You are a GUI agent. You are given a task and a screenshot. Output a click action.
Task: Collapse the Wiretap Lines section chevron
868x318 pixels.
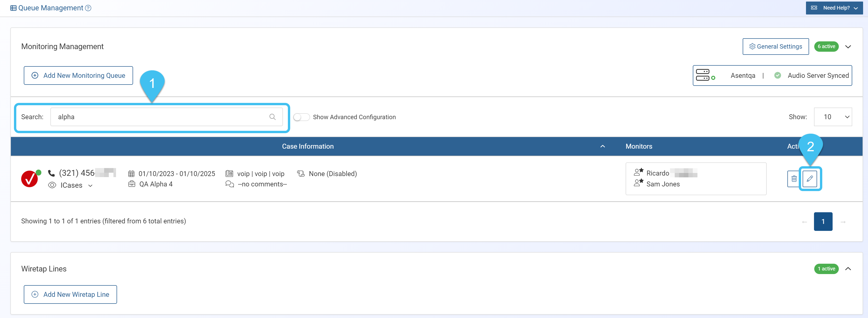848,269
